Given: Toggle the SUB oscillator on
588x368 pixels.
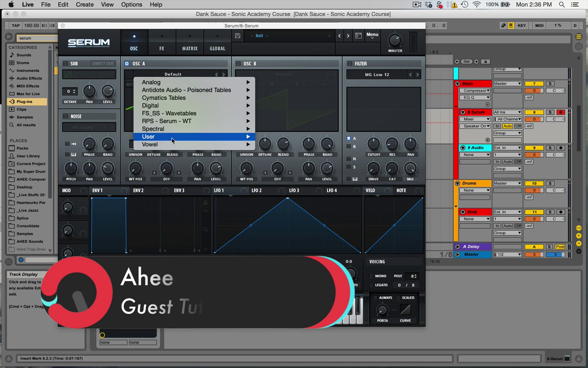Looking at the screenshot, I should 66,63.
